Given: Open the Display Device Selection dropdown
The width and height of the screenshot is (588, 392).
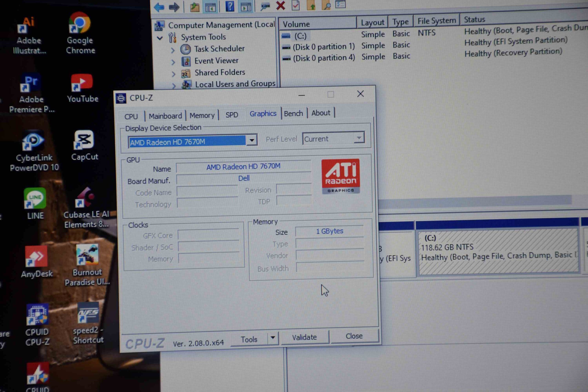Looking at the screenshot, I should point(252,140).
